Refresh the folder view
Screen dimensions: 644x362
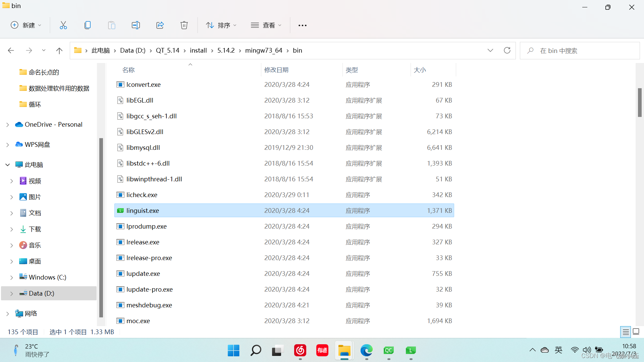(507, 50)
